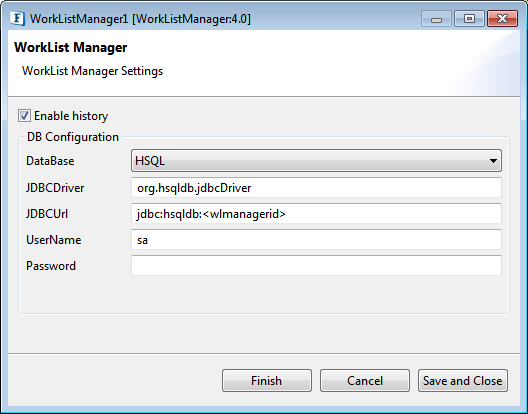528x414 pixels.
Task: Click the DB Configuration group label
Action: [73, 137]
